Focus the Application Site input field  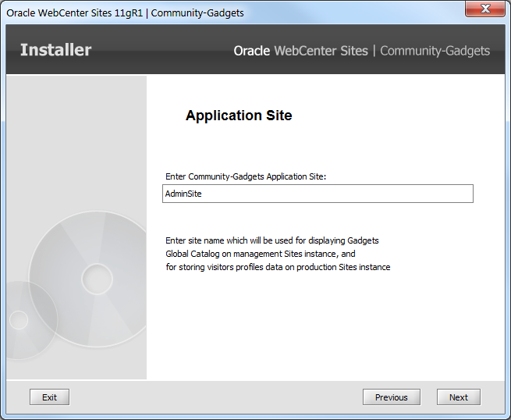pos(318,194)
